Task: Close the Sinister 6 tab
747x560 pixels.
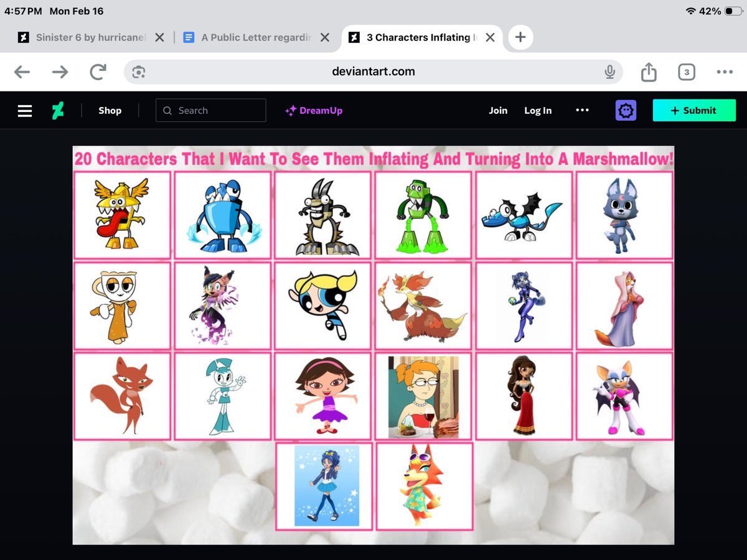Action: [x=159, y=37]
